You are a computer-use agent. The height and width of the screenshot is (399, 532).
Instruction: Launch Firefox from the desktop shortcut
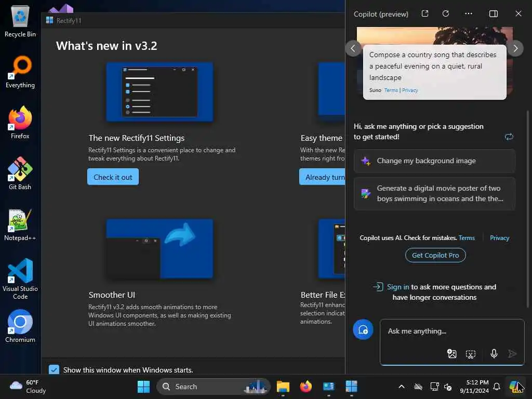point(20,123)
